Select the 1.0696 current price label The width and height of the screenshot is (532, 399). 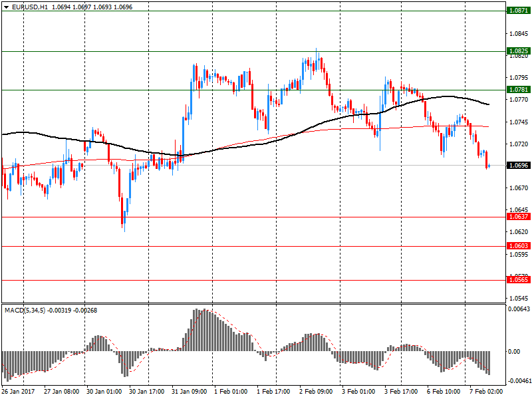pos(519,165)
